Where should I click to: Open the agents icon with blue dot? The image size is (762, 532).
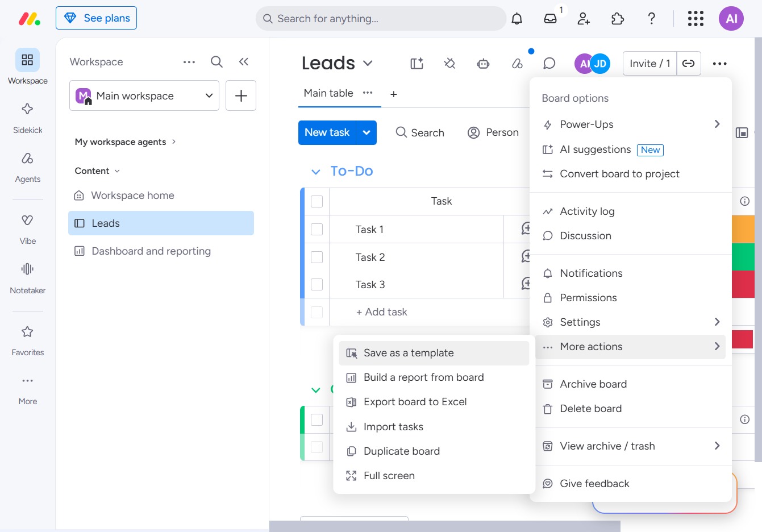[517, 64]
